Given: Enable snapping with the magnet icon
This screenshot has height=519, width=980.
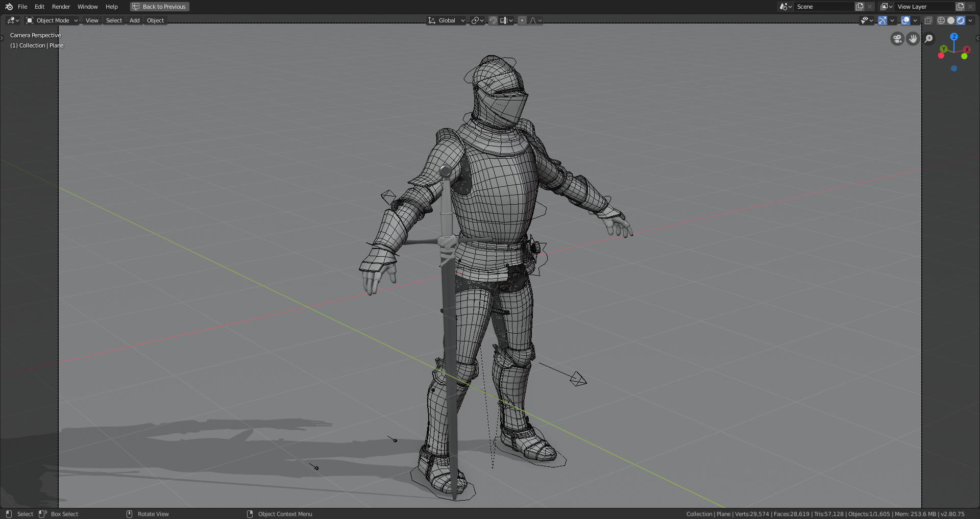Looking at the screenshot, I should (x=493, y=20).
